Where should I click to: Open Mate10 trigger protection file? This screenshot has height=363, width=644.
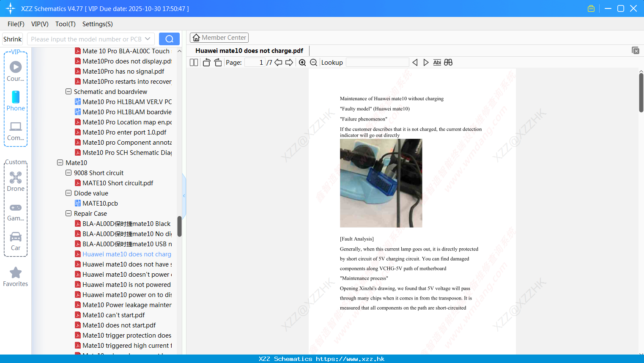click(127, 335)
